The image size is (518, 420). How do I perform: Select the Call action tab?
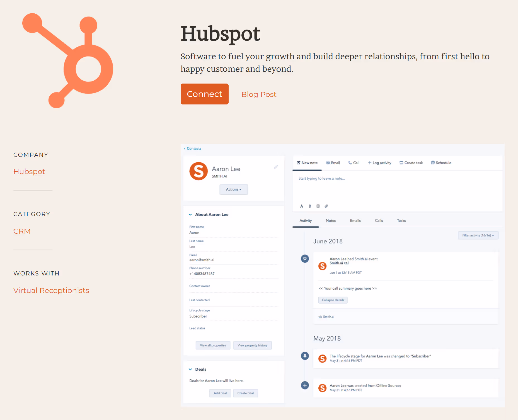pos(354,163)
